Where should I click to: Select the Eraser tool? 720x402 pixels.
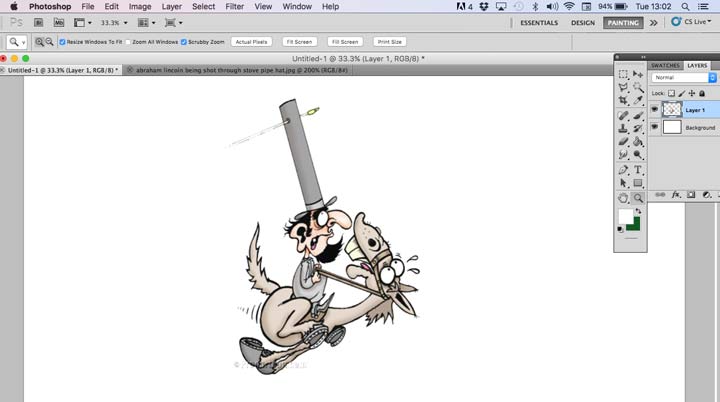[623, 142]
